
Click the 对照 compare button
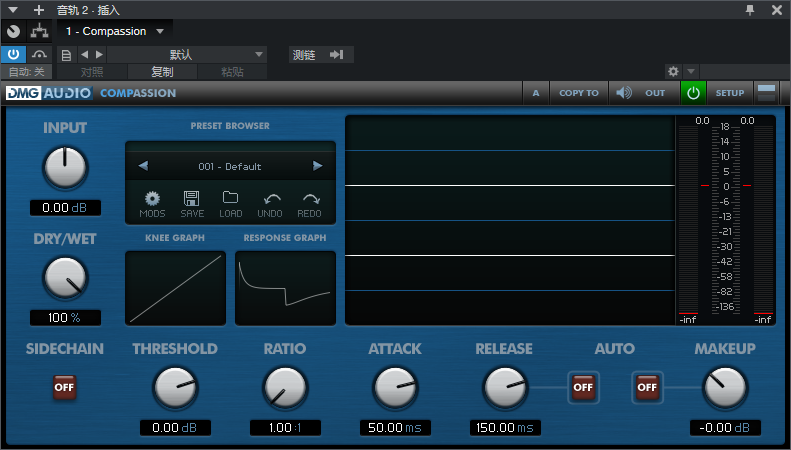[x=92, y=72]
